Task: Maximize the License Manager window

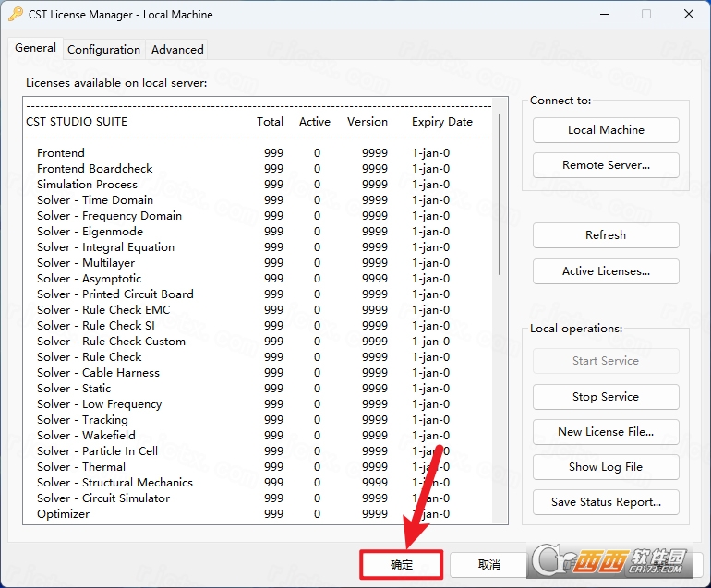Action: 646,14
